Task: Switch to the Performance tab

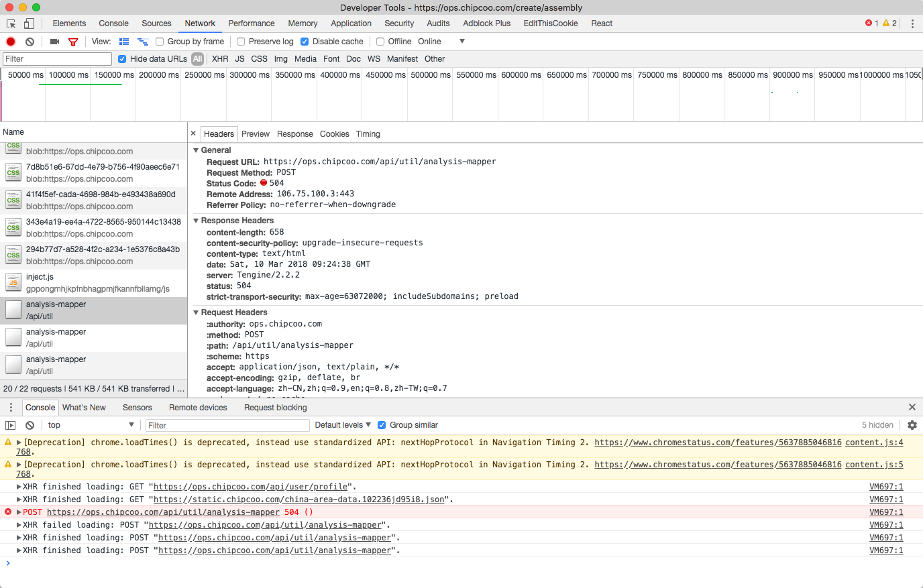Action: 251,23
